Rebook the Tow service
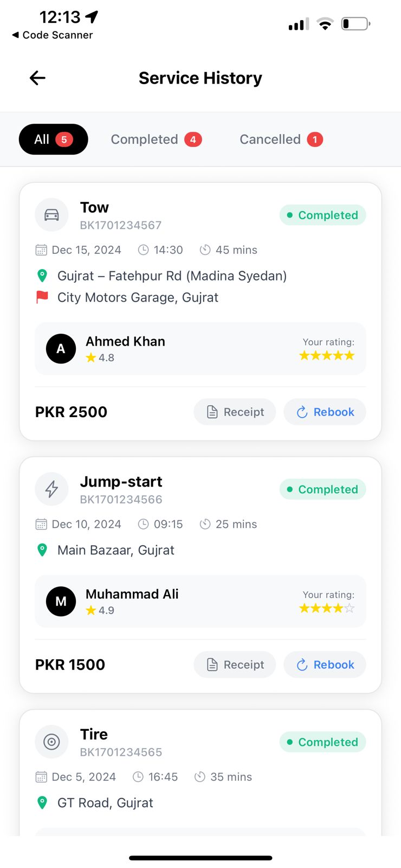 click(x=325, y=412)
